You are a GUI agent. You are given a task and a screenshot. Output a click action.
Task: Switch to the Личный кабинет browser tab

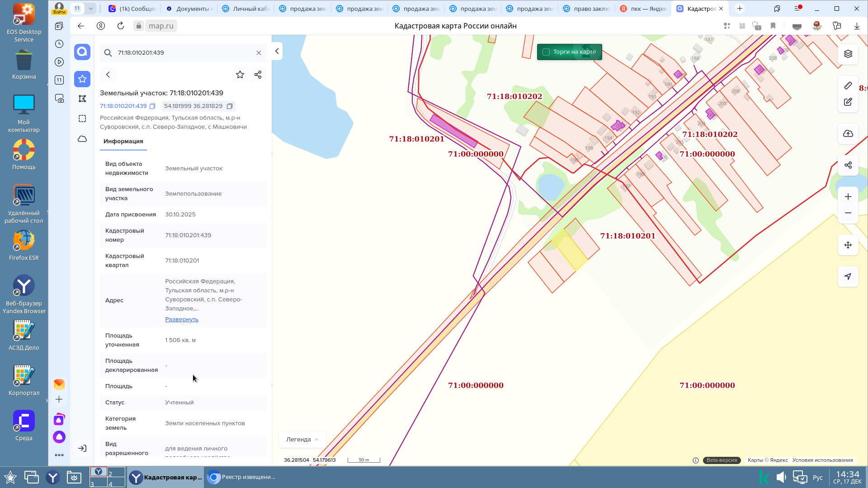(245, 9)
